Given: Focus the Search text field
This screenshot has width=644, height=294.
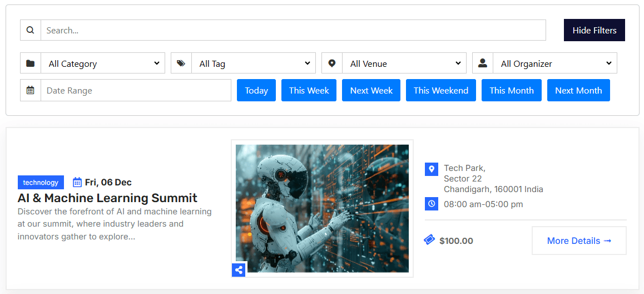Looking at the screenshot, I should tap(293, 30).
